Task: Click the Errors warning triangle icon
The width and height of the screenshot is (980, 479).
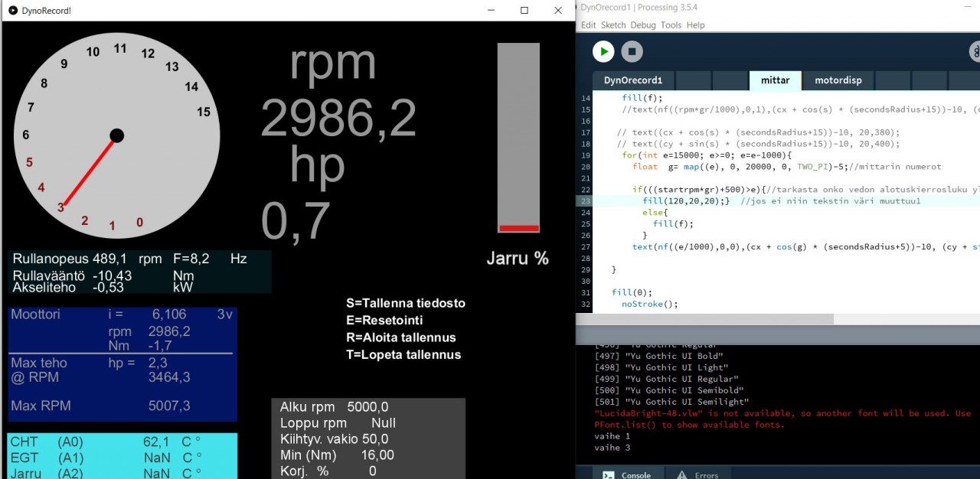Action: (681, 474)
